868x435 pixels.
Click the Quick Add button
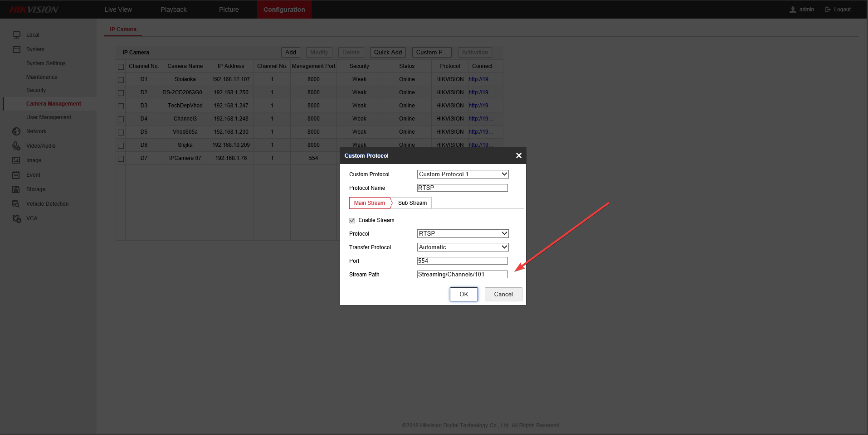pyautogui.click(x=388, y=53)
